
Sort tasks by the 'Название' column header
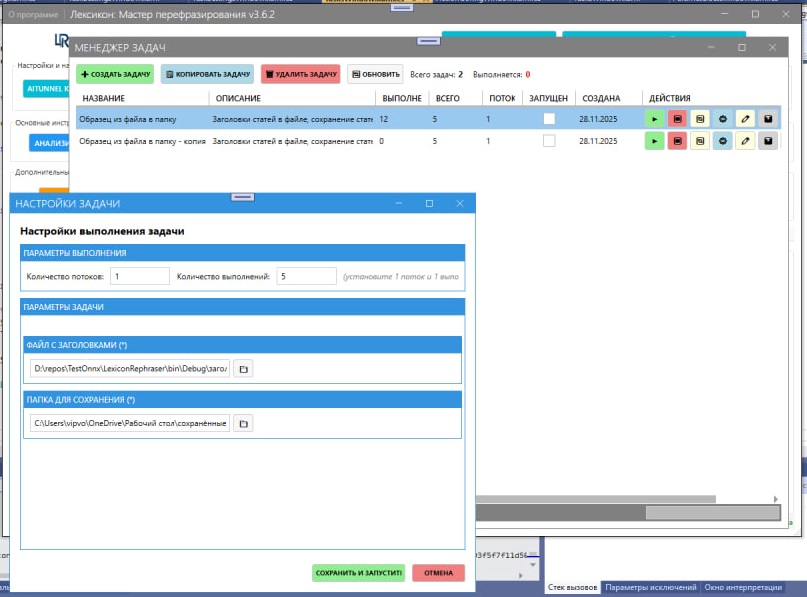(104, 98)
